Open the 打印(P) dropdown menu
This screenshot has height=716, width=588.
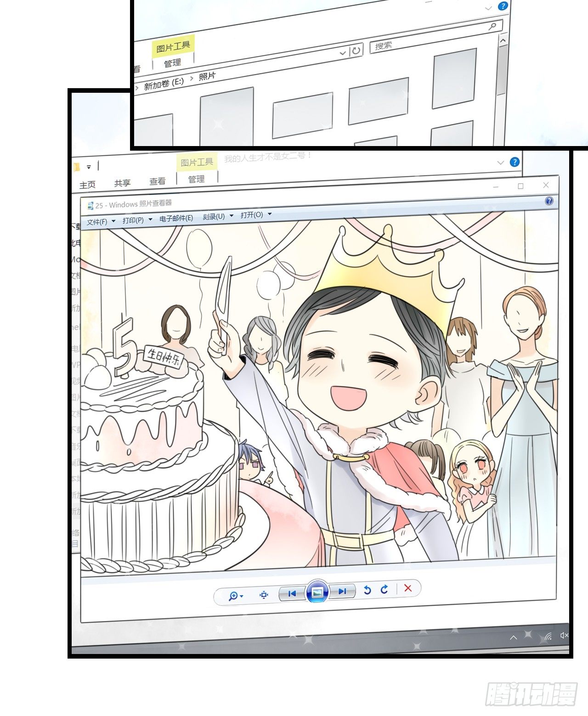coord(137,220)
